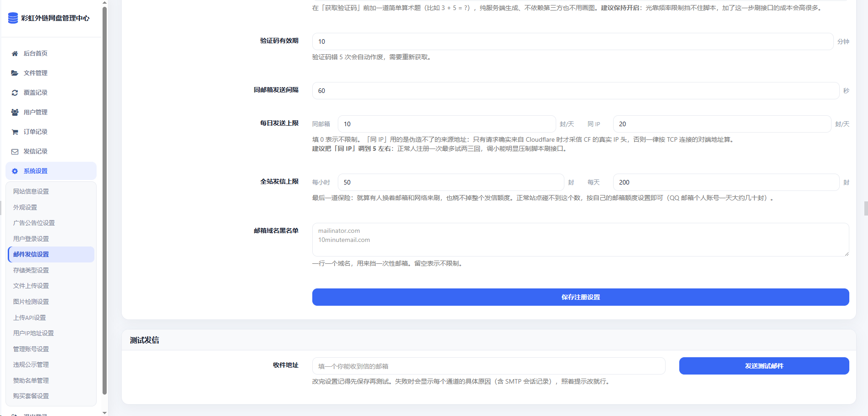Screen dimensions: 868x416
Task: Click the envelope icon beside 发信记录
Action: (x=15, y=151)
